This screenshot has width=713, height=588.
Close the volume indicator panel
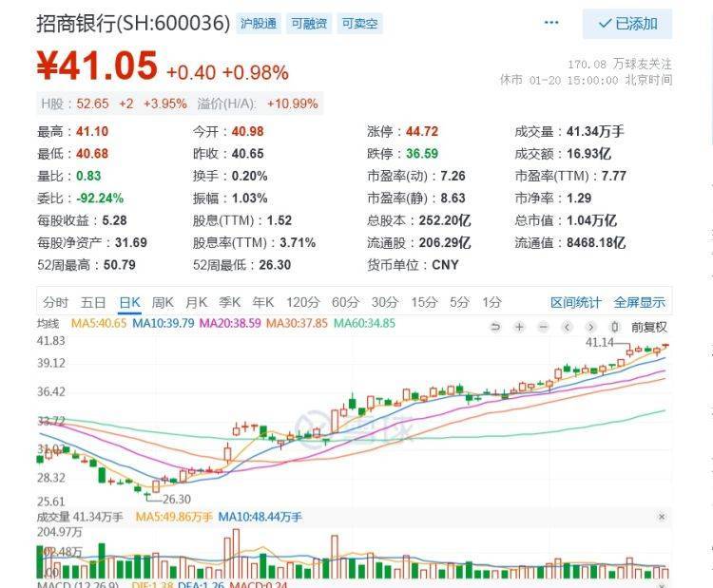pyautogui.click(x=662, y=517)
